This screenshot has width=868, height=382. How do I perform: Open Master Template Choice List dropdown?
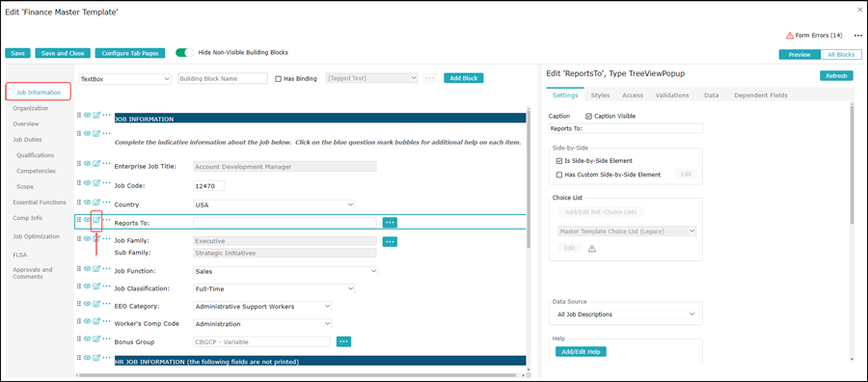coord(626,231)
